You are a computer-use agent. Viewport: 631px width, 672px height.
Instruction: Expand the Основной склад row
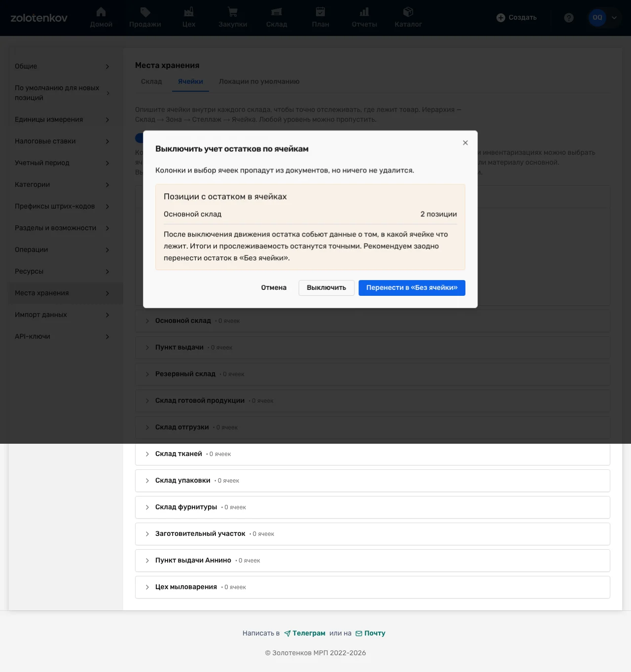tap(372, 321)
